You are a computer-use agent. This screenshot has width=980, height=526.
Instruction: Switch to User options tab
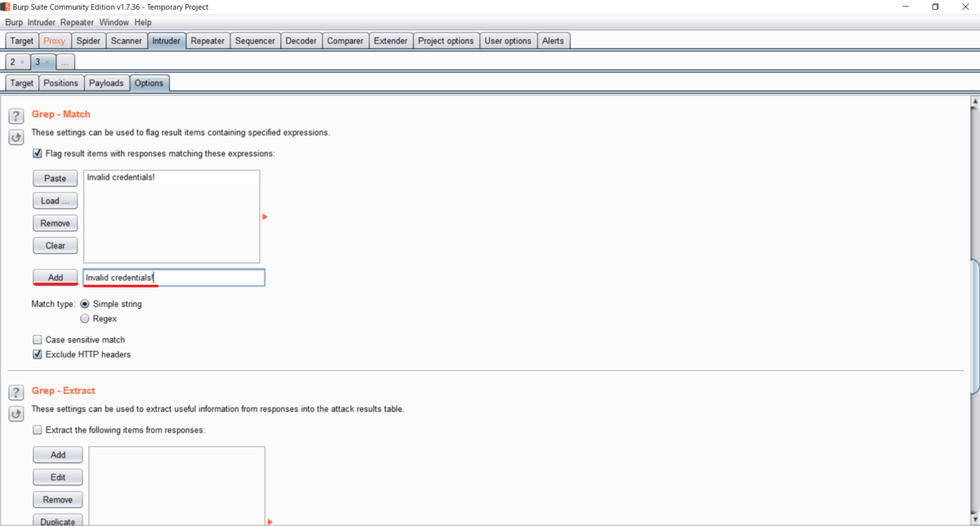[x=508, y=41]
